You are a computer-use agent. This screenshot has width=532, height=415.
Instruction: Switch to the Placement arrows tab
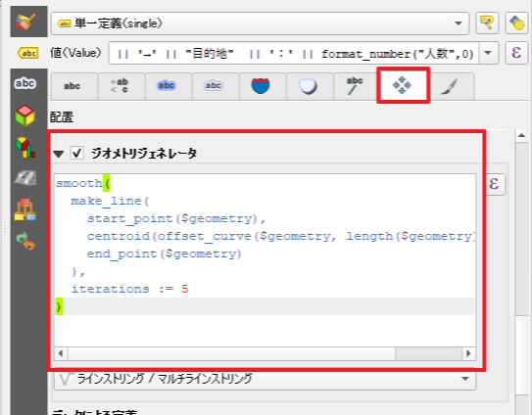403,85
